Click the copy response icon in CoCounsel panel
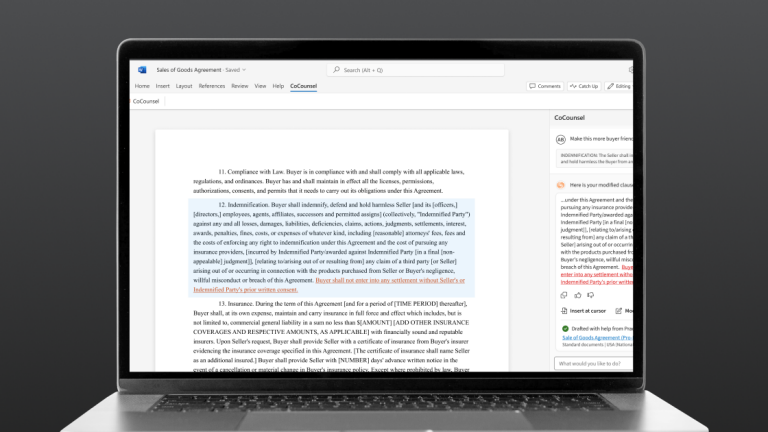The width and height of the screenshot is (768, 432). tap(563, 295)
